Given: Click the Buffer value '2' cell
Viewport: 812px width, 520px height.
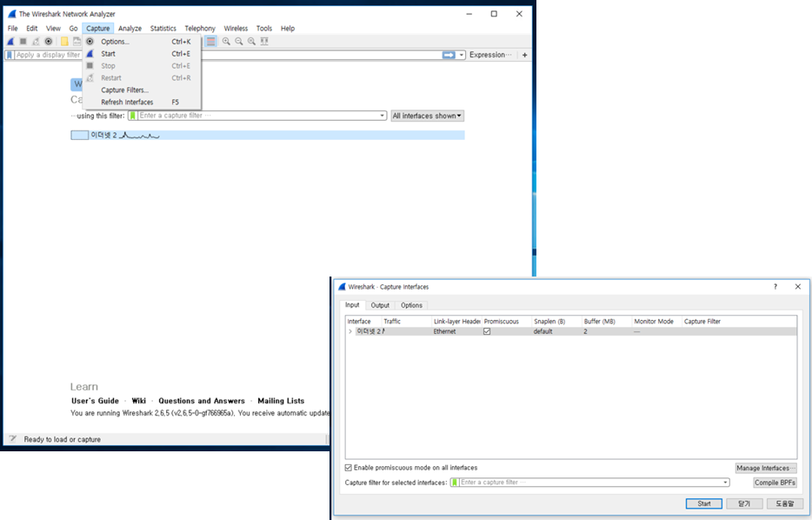Looking at the screenshot, I should [x=586, y=331].
